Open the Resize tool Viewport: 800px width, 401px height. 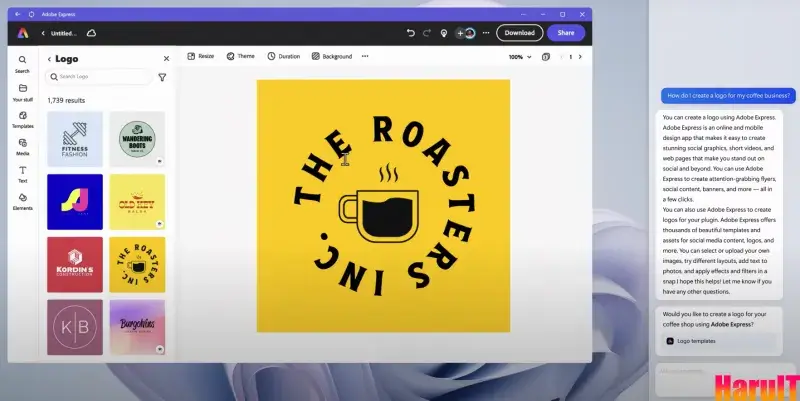pyautogui.click(x=201, y=56)
